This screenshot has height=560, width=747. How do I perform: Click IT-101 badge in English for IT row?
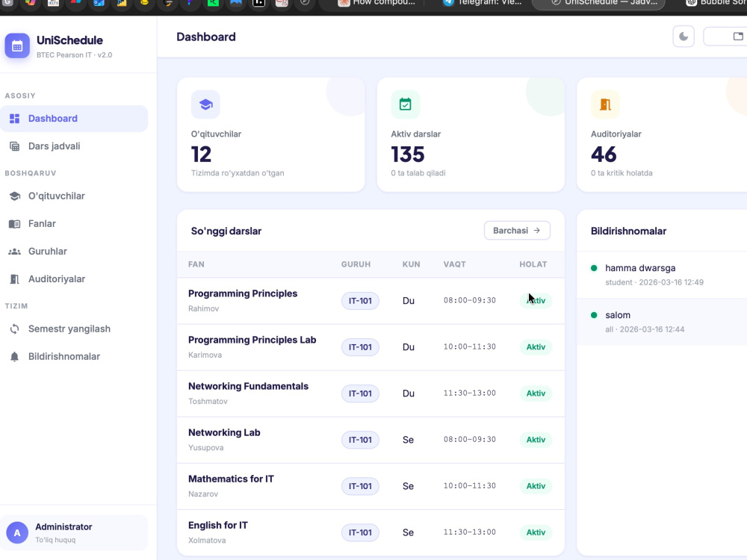point(360,532)
